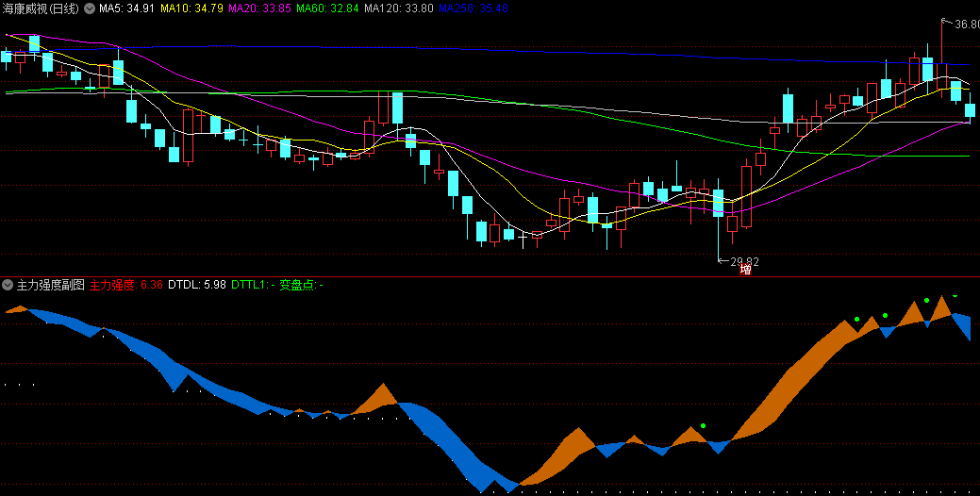
Task: Click the red 增 marker under the chart
Action: pyautogui.click(x=746, y=270)
